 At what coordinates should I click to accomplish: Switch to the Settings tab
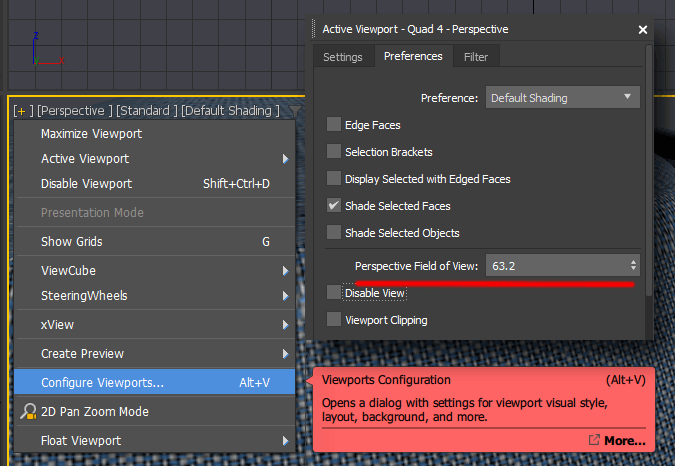343,57
